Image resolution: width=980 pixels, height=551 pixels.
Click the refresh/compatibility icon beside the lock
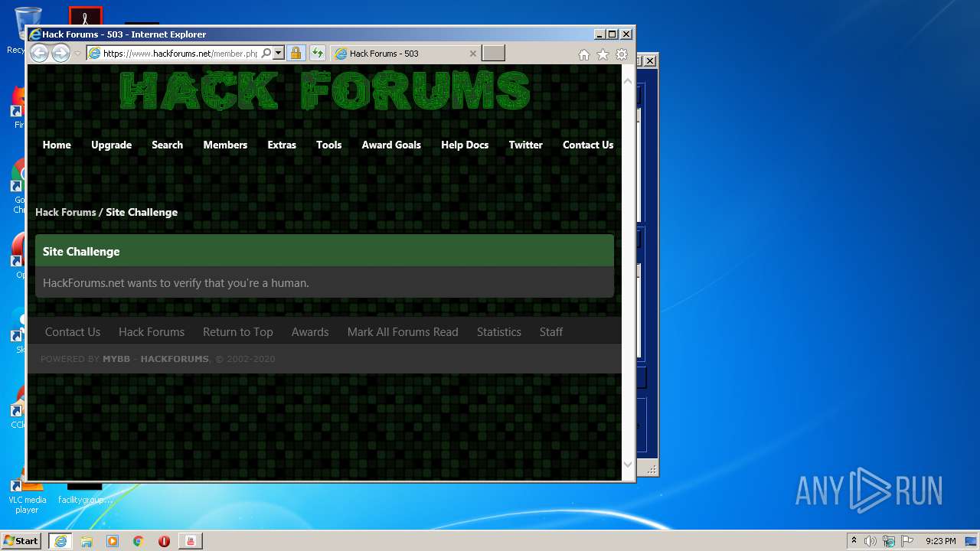coord(317,54)
